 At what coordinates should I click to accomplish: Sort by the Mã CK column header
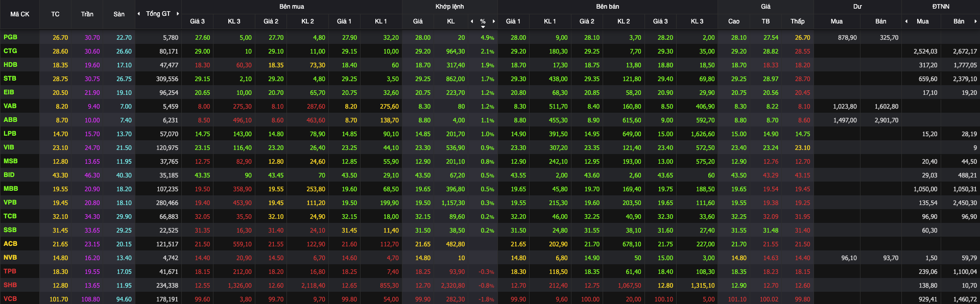(x=20, y=14)
